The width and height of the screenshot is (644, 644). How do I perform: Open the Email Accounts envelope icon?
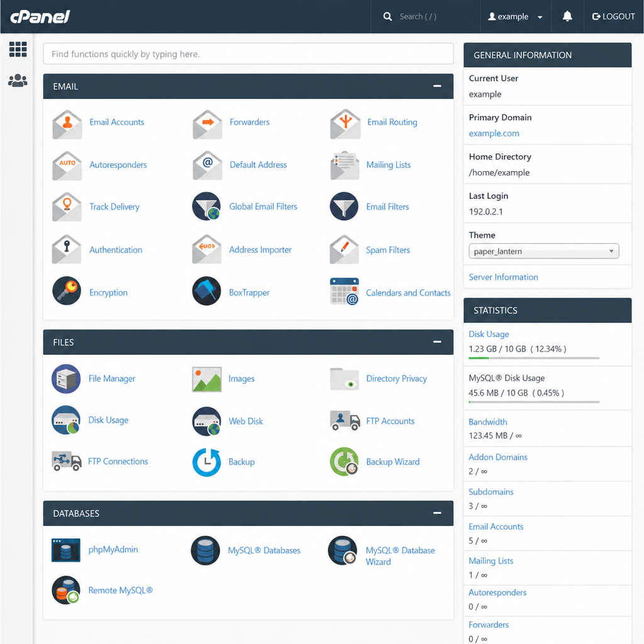[x=67, y=125]
